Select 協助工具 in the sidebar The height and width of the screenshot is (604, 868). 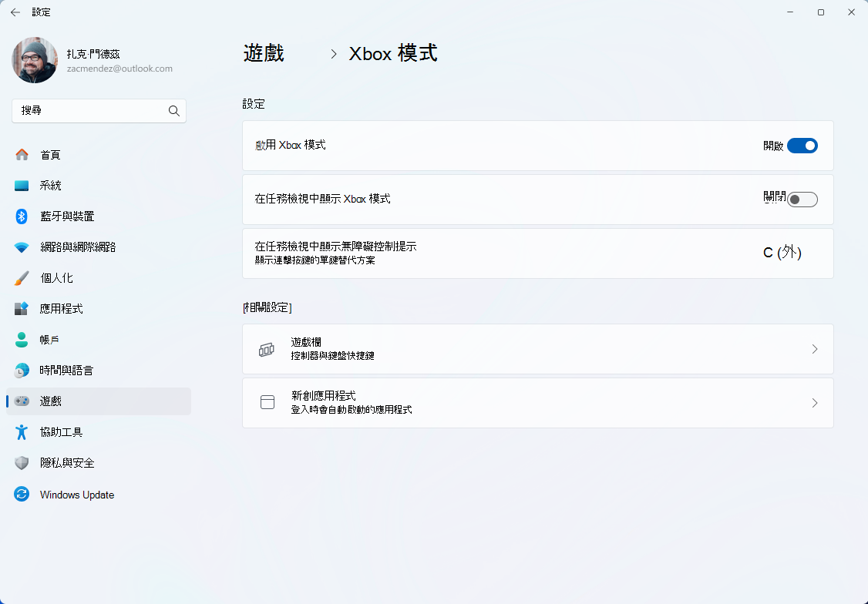(x=99, y=432)
